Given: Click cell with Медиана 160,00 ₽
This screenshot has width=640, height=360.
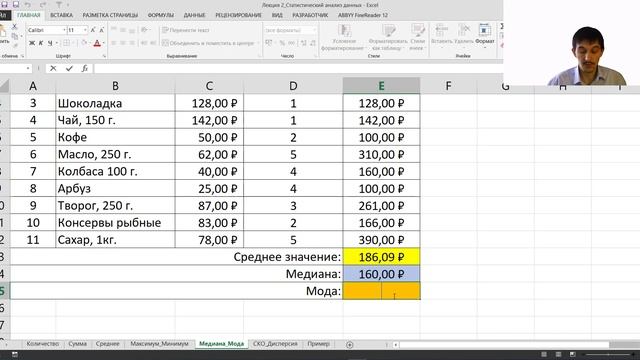Looking at the screenshot, I should pos(381,274).
